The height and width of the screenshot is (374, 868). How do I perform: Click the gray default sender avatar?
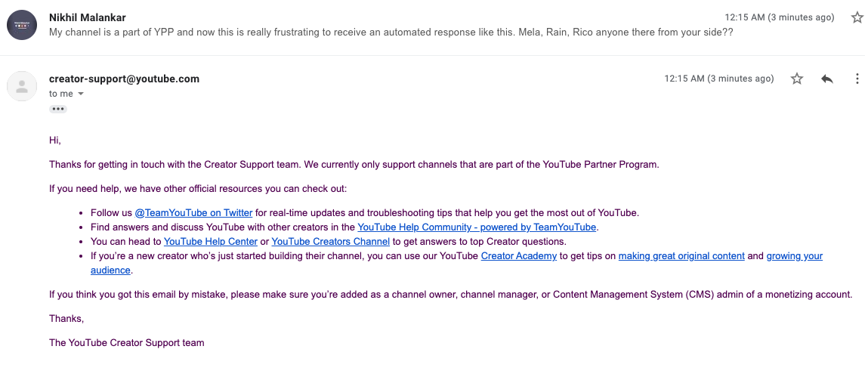(x=22, y=85)
